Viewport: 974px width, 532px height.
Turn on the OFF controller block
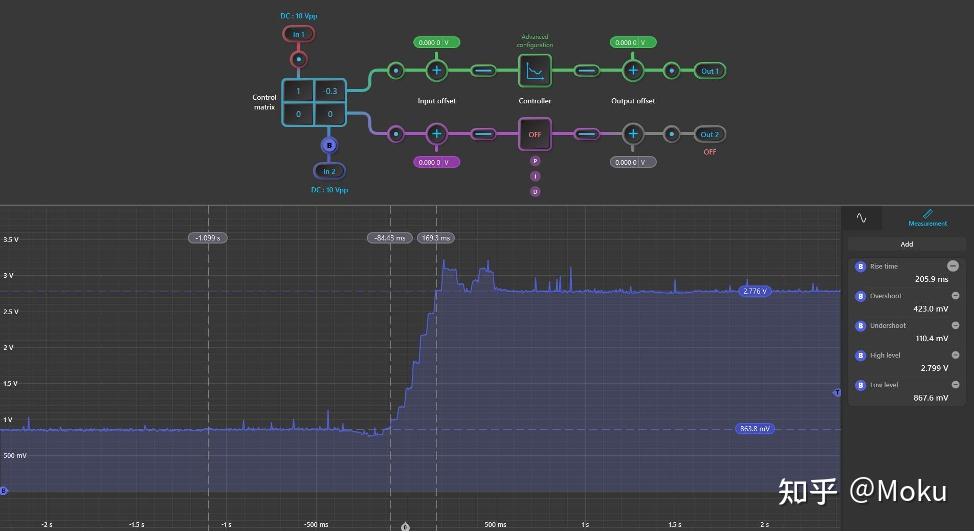coord(534,134)
